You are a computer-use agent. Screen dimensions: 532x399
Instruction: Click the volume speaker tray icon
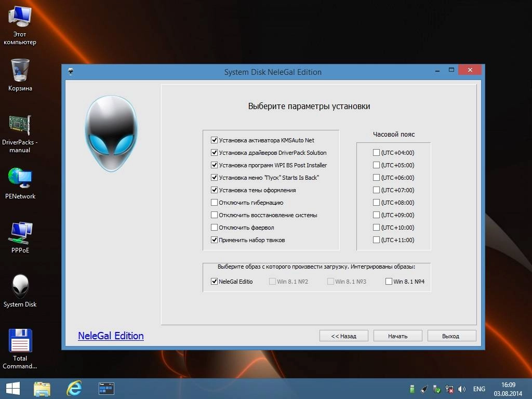pos(461,389)
